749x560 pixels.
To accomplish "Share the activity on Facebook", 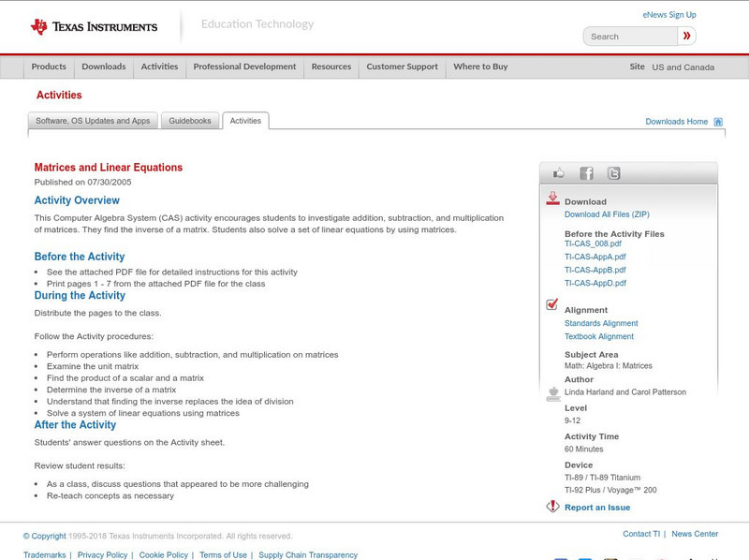I will pyautogui.click(x=586, y=173).
